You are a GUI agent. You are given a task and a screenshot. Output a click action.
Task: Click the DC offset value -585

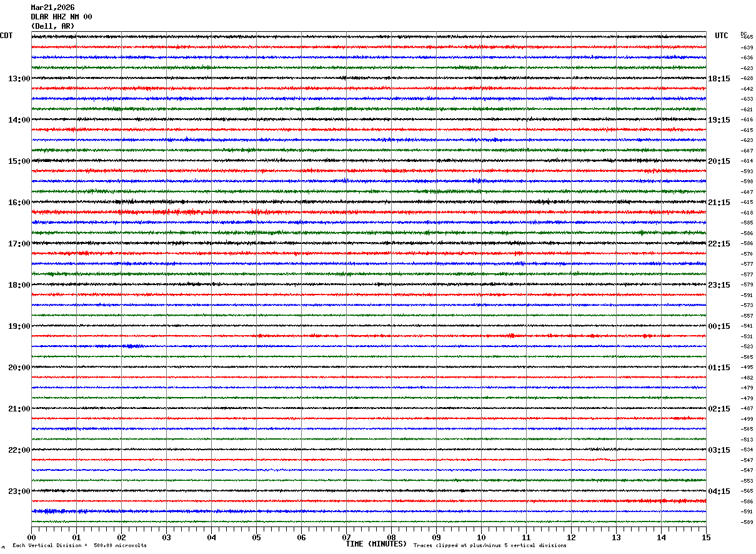[x=747, y=223]
